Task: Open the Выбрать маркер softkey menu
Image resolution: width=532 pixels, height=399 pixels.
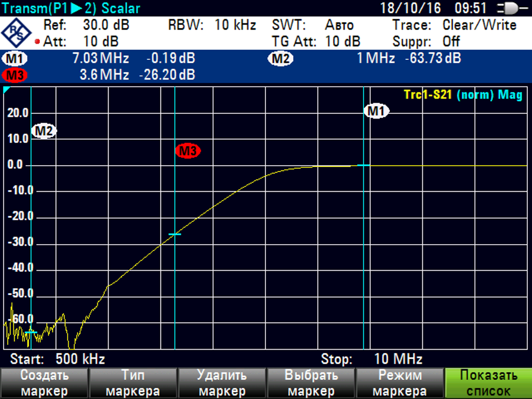Action: point(310,383)
